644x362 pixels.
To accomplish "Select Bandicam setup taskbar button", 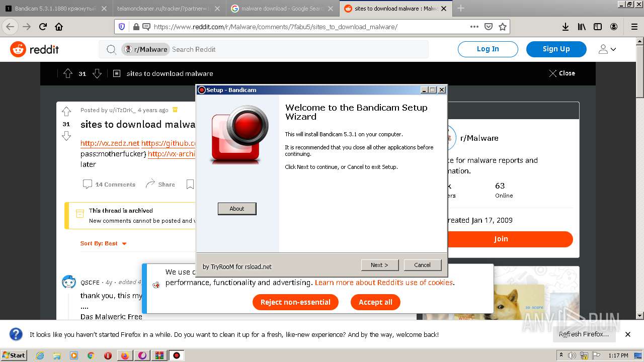I will (x=177, y=355).
